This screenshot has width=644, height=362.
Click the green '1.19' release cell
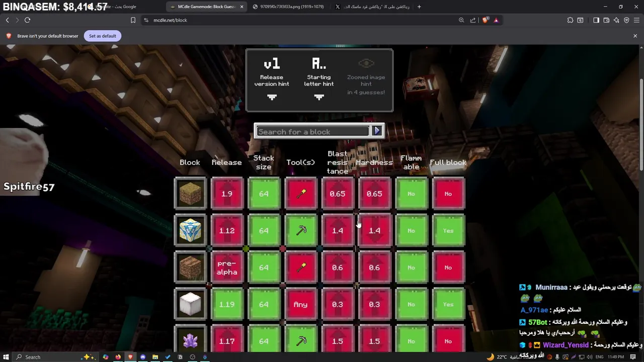point(227,304)
